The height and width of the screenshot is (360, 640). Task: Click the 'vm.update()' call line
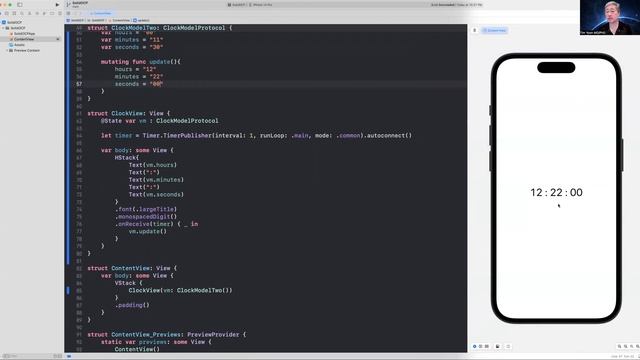coord(148,231)
